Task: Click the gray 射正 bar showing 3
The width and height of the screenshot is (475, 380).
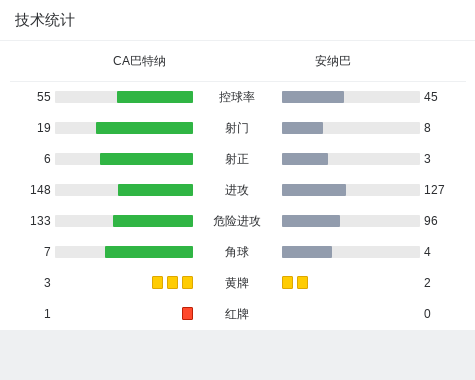Action: 305,159
